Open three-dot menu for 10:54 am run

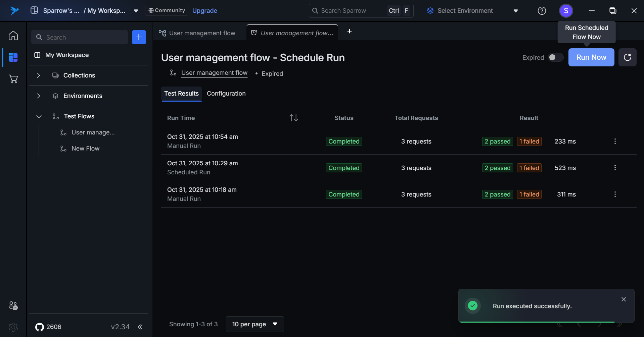click(615, 142)
